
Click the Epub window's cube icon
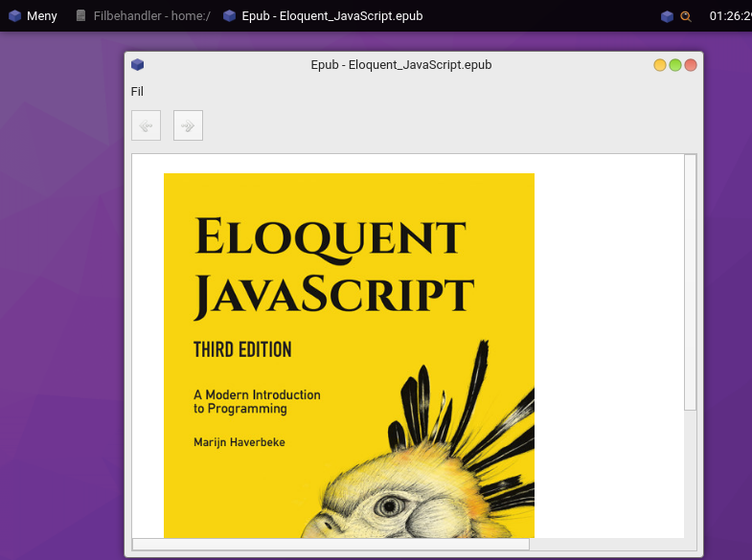coord(138,65)
